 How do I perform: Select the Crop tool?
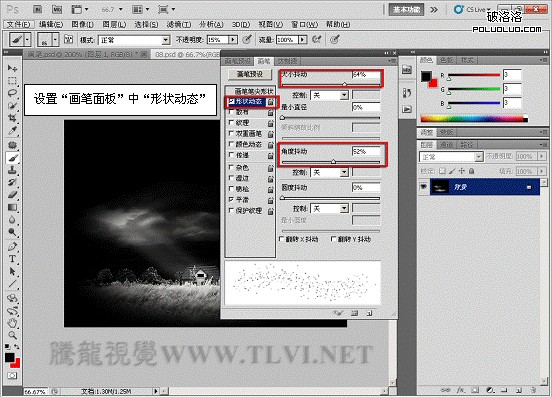click(x=12, y=118)
